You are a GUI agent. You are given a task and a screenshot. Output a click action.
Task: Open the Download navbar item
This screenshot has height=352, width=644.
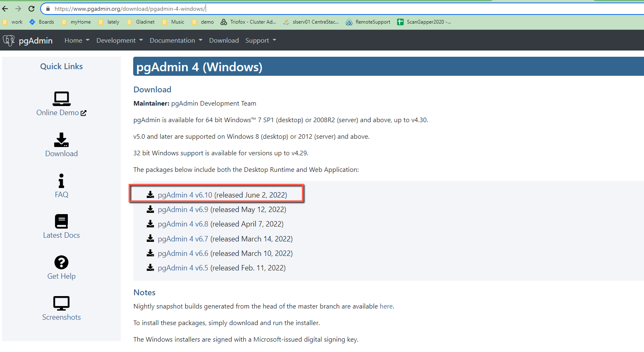[x=224, y=41]
